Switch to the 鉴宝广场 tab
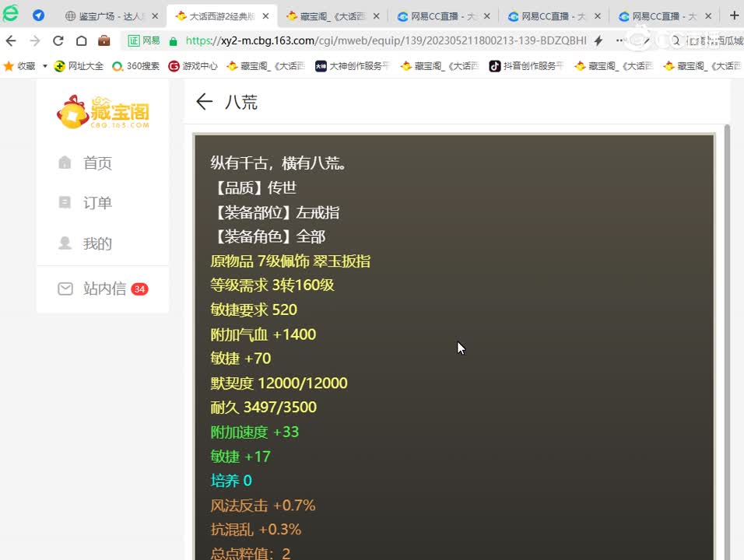 pyautogui.click(x=105, y=15)
